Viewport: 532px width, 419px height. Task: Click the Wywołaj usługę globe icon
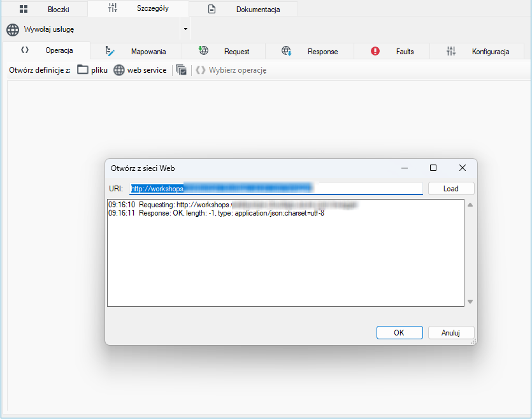[x=13, y=29]
